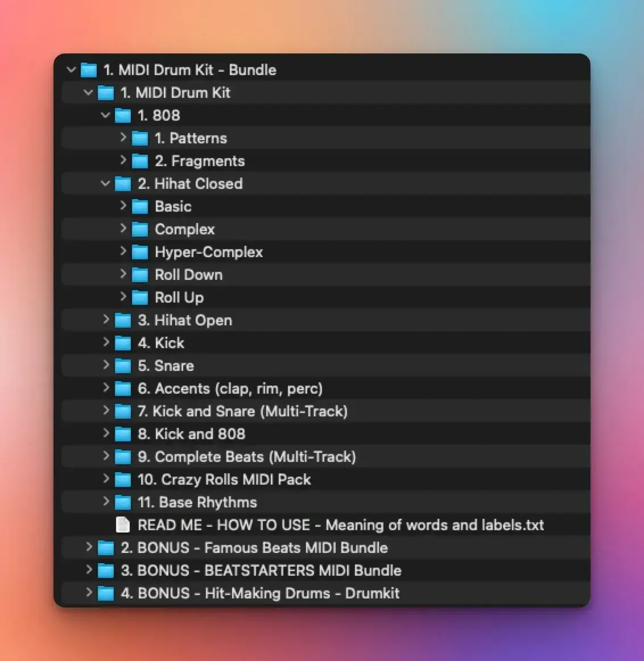This screenshot has width=644, height=661.
Task: Expand '2. BONUS - Famous Beats' chevron
Action: tap(89, 547)
